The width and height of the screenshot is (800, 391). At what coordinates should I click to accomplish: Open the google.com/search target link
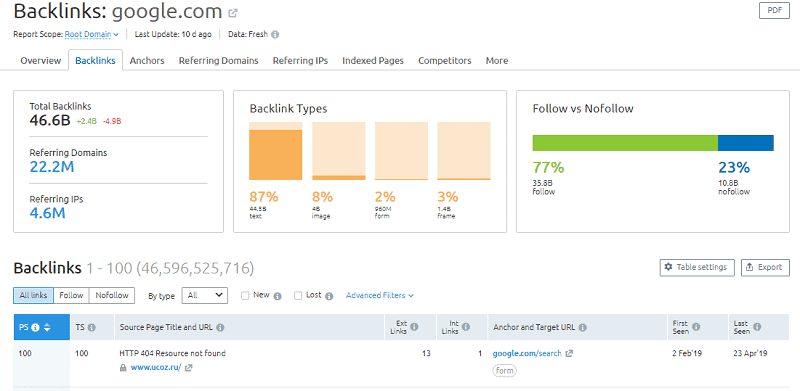[x=527, y=353]
